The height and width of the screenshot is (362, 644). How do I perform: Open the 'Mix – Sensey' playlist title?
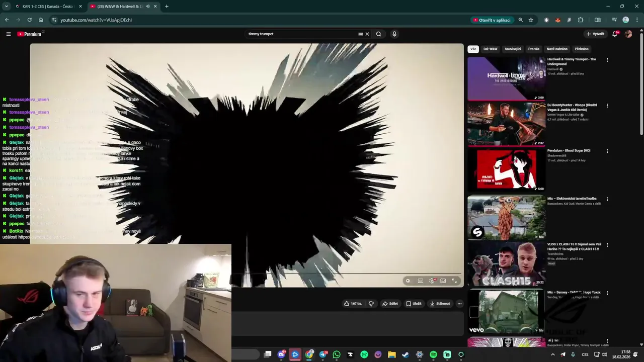coord(574,292)
